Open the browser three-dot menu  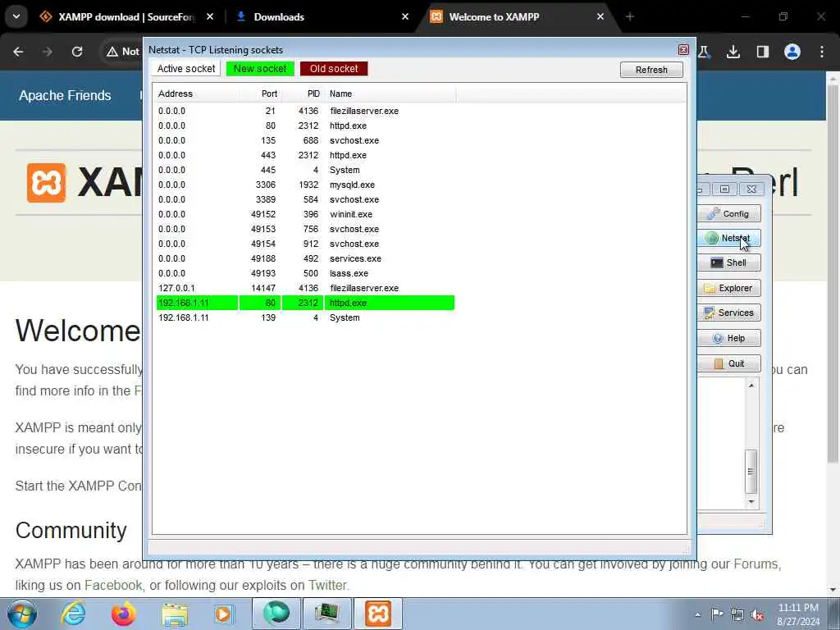(x=822, y=52)
